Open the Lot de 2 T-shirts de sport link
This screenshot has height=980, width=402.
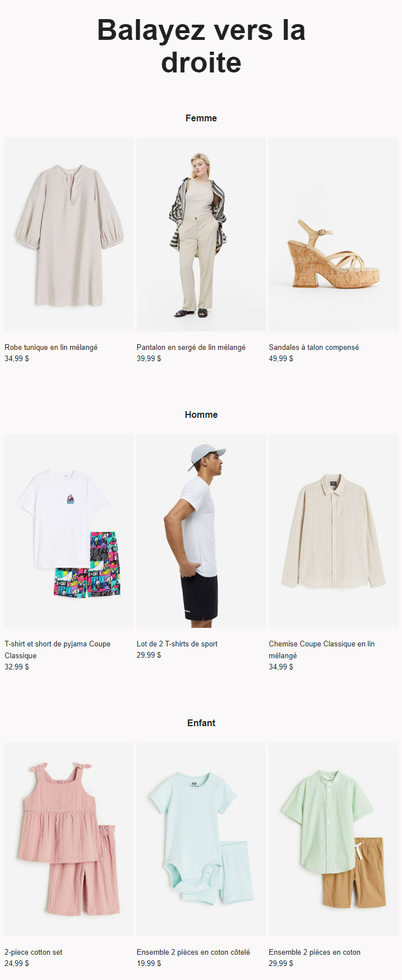pos(177,644)
